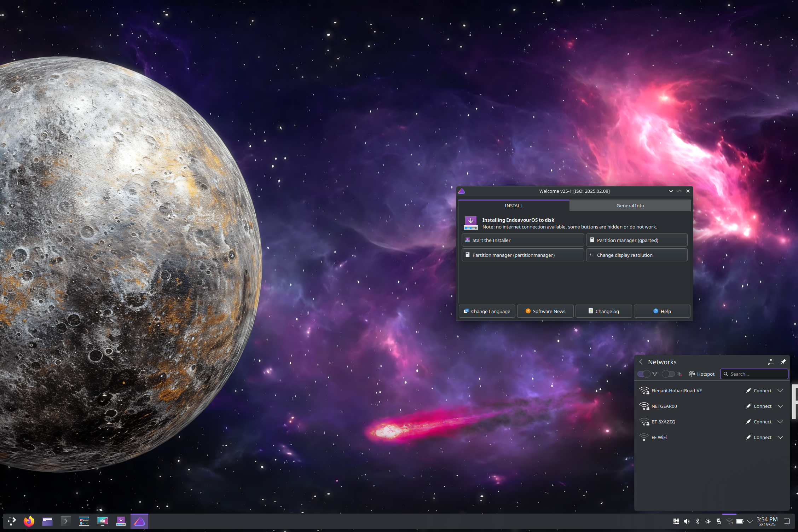Open the terminal icon in the taskbar
Image resolution: width=798 pixels, height=532 pixels.
pos(66,521)
